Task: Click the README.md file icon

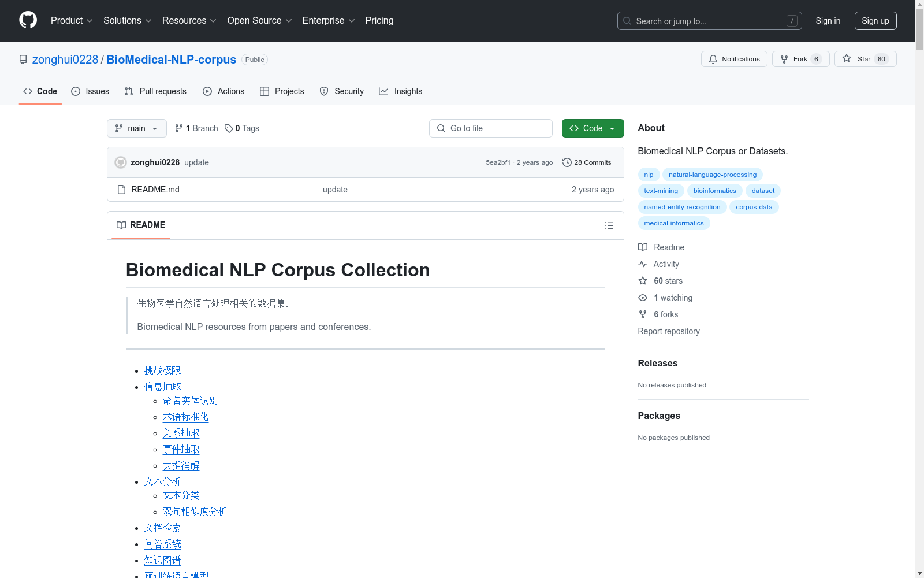Action: pos(121,190)
